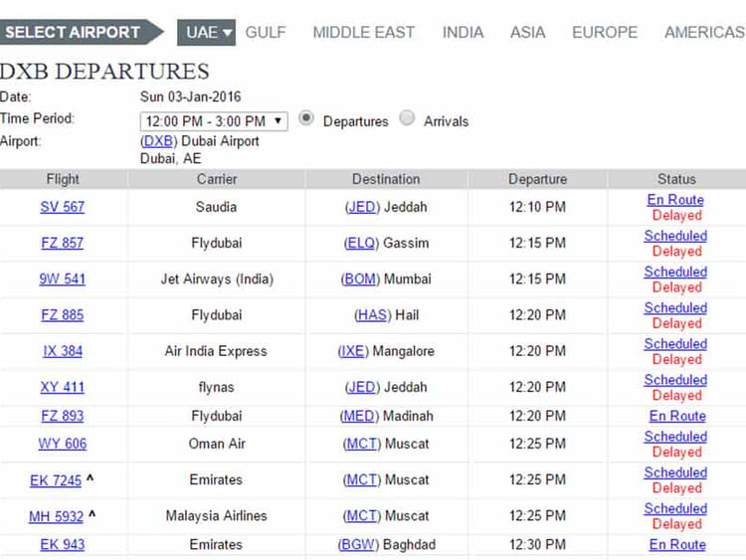Click MED Madinah airport code

coord(359,416)
